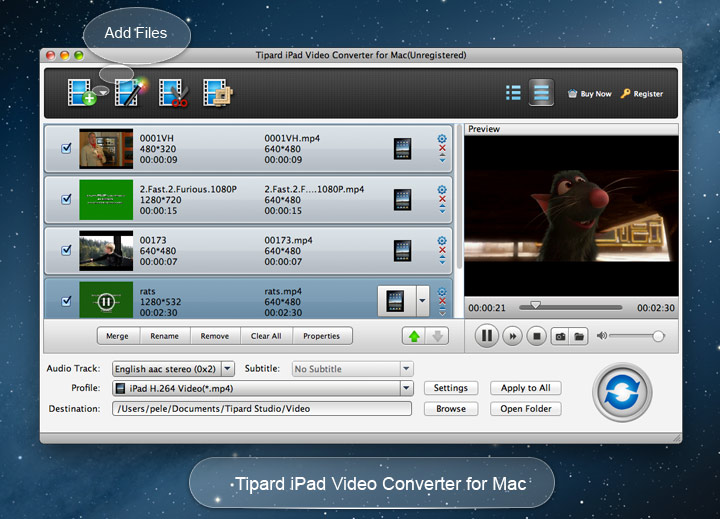Click the Browse button
This screenshot has width=720, height=519.
coord(451,409)
